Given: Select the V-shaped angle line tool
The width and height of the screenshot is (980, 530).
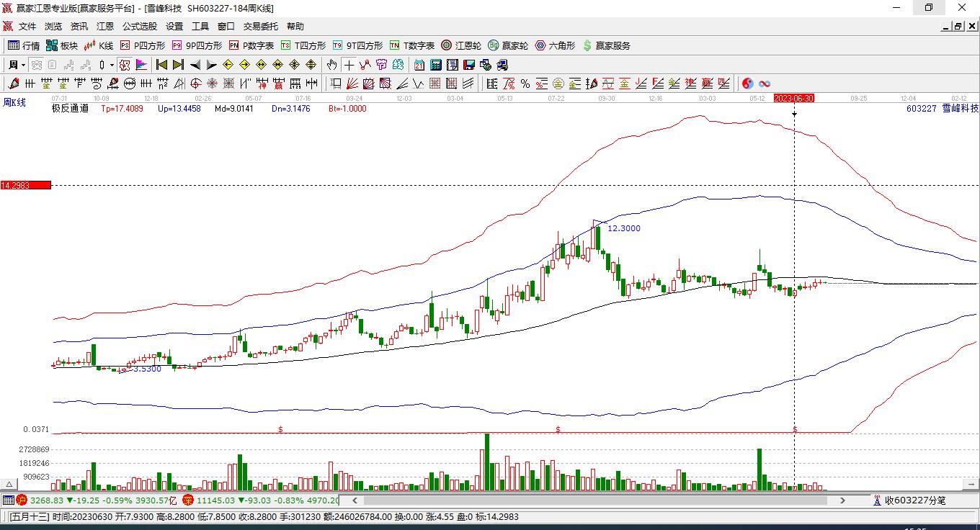Looking at the screenshot, I should [x=418, y=84].
